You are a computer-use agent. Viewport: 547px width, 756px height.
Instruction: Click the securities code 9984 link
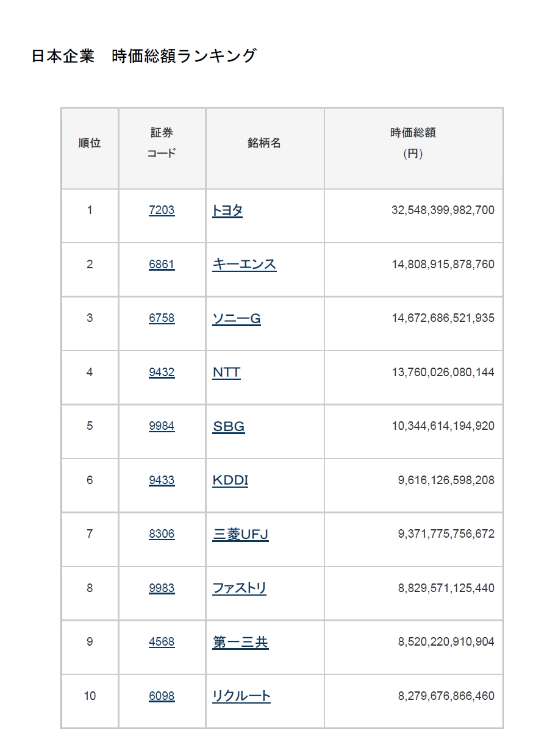pos(162,426)
